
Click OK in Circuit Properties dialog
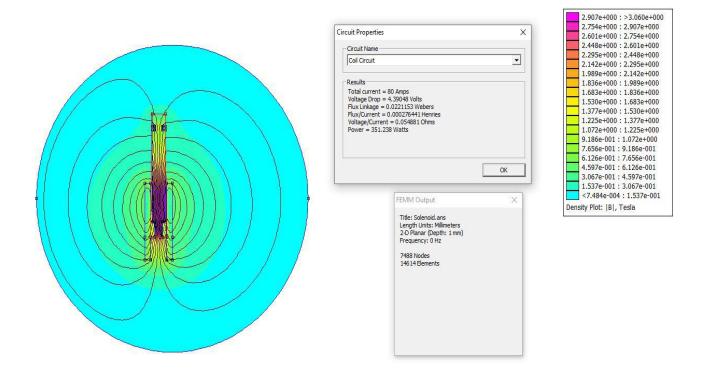click(503, 170)
